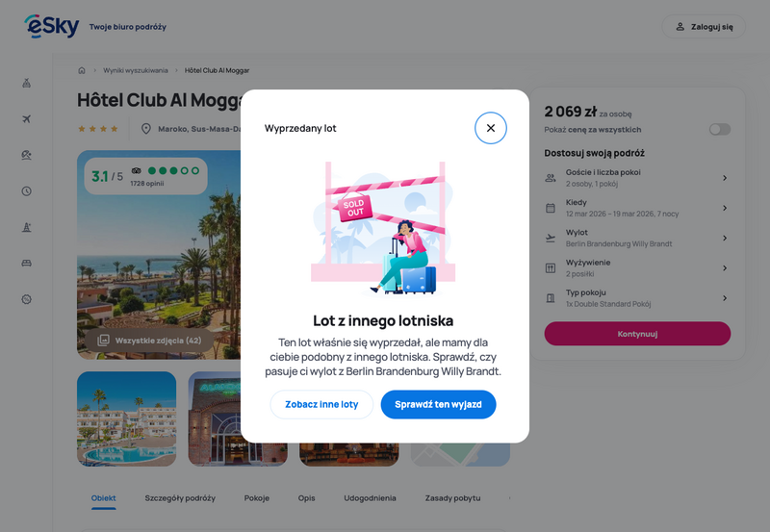Open the hotel pool photo thumbnail

pos(127,418)
